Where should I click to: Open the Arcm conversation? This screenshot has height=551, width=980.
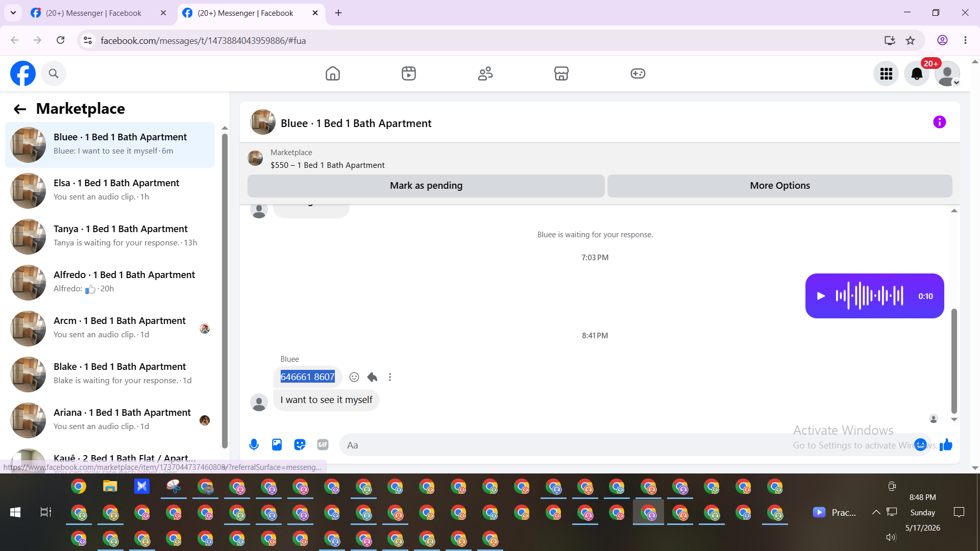click(x=110, y=329)
